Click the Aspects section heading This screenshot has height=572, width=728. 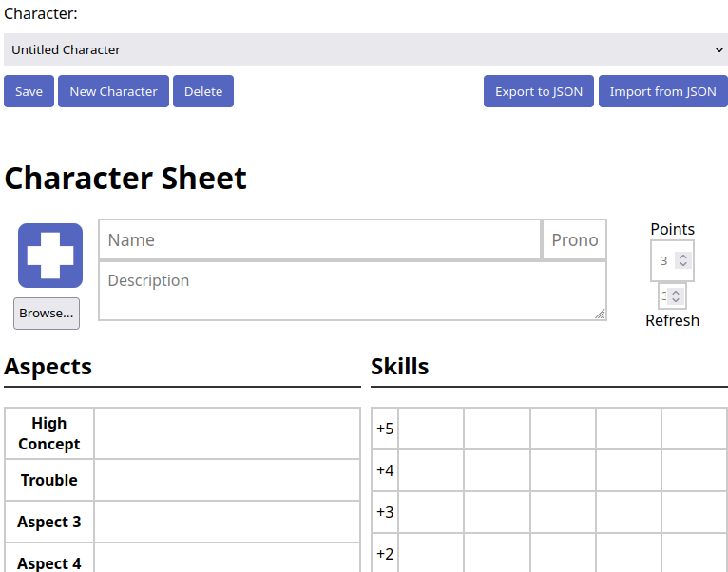[48, 367]
